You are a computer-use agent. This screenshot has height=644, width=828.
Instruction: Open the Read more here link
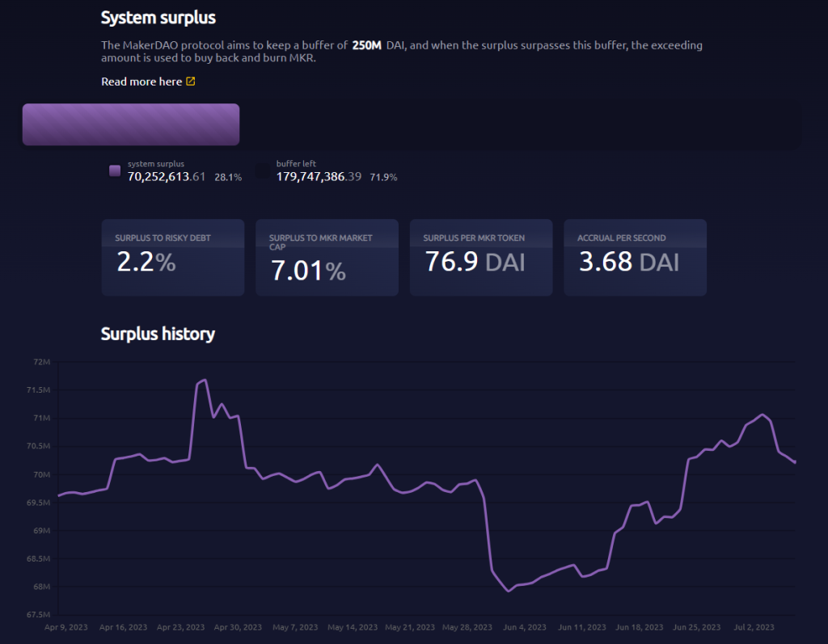(x=142, y=82)
